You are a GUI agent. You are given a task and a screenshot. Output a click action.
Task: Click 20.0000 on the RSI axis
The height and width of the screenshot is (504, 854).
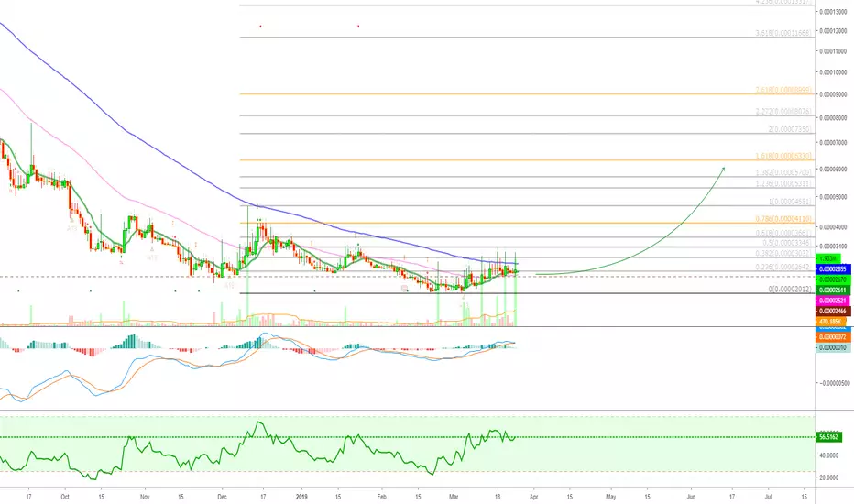(x=828, y=477)
